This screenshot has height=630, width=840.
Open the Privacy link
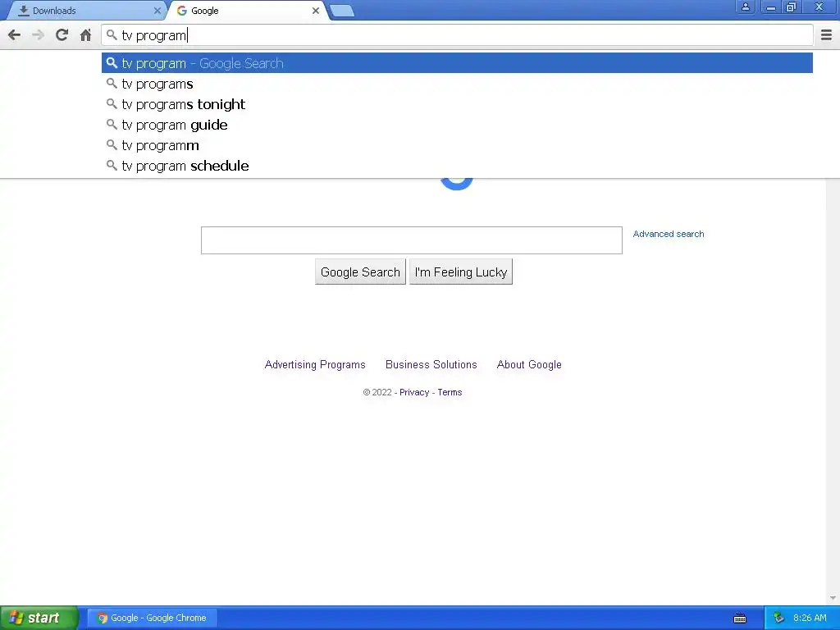414,392
